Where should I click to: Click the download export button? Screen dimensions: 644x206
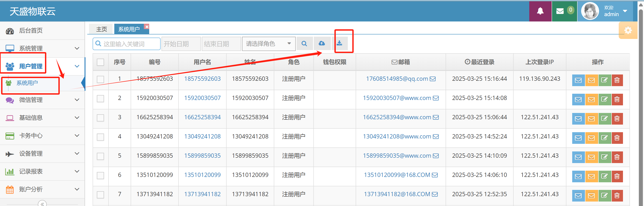coord(339,43)
